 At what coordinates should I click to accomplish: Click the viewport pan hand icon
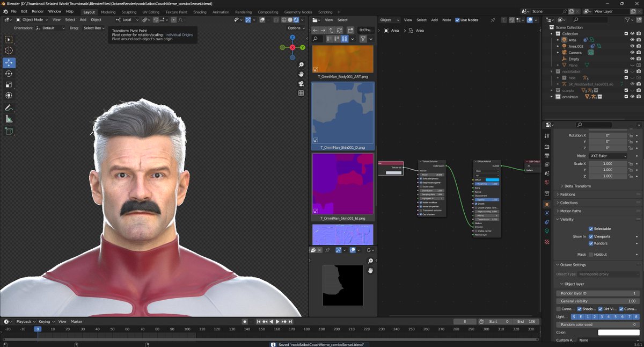click(x=301, y=74)
